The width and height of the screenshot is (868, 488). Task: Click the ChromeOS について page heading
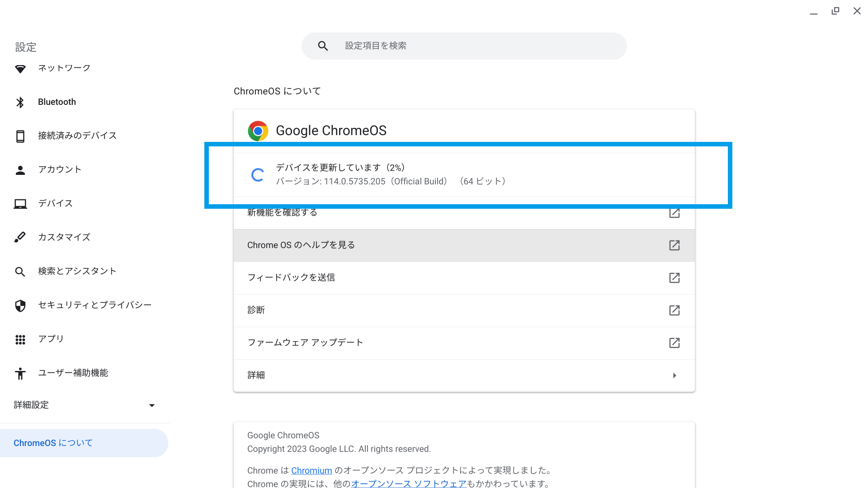coord(277,91)
